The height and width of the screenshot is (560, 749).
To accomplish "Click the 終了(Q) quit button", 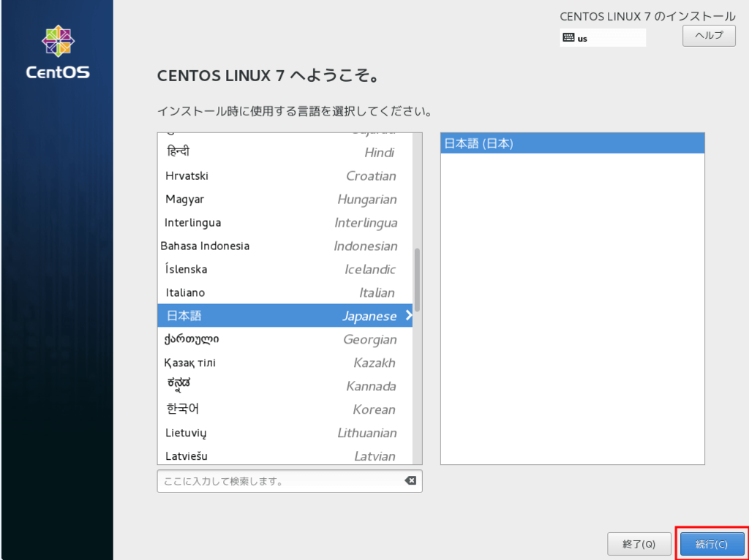I will [x=639, y=544].
